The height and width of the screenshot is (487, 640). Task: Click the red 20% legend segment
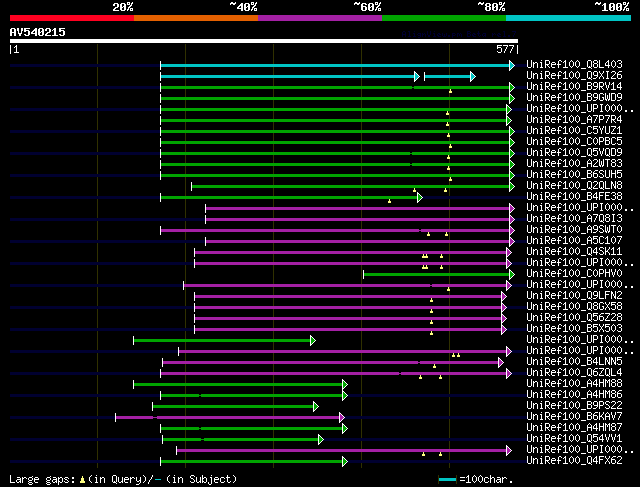coord(72,18)
